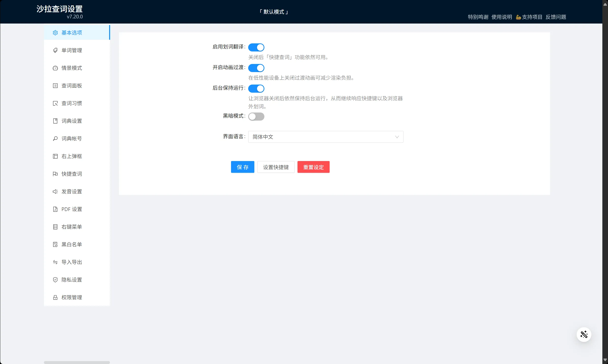Click the shield icon beside 隐私设置

point(55,280)
